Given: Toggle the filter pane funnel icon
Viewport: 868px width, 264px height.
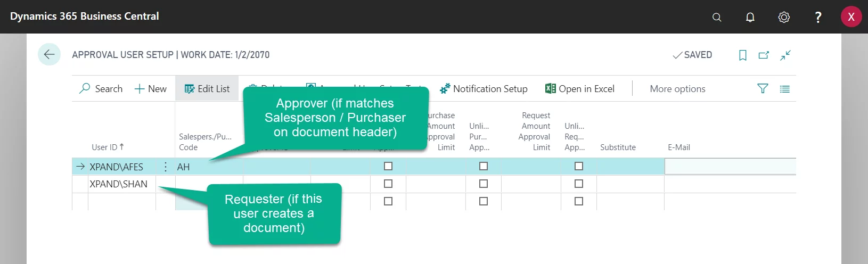Looking at the screenshot, I should click(x=763, y=89).
